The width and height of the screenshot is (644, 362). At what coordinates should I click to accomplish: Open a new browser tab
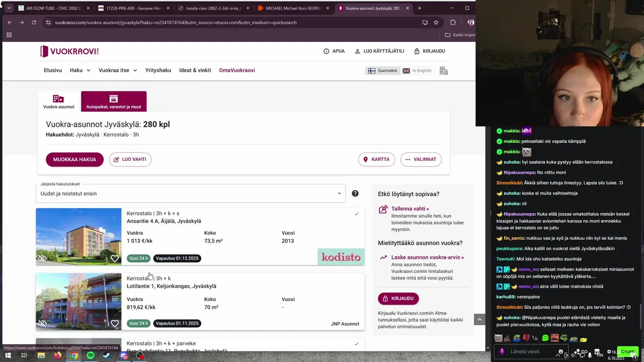click(420, 8)
